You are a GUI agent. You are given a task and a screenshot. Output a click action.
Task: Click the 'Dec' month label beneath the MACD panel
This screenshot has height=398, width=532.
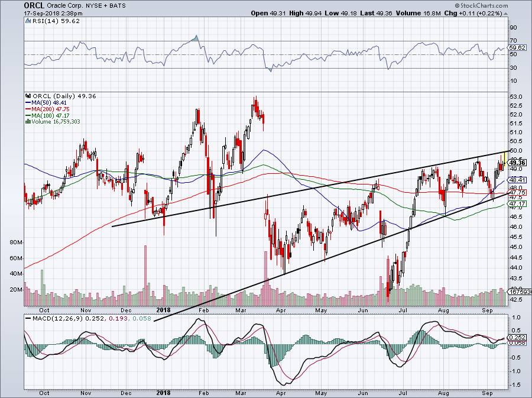pos(126,393)
